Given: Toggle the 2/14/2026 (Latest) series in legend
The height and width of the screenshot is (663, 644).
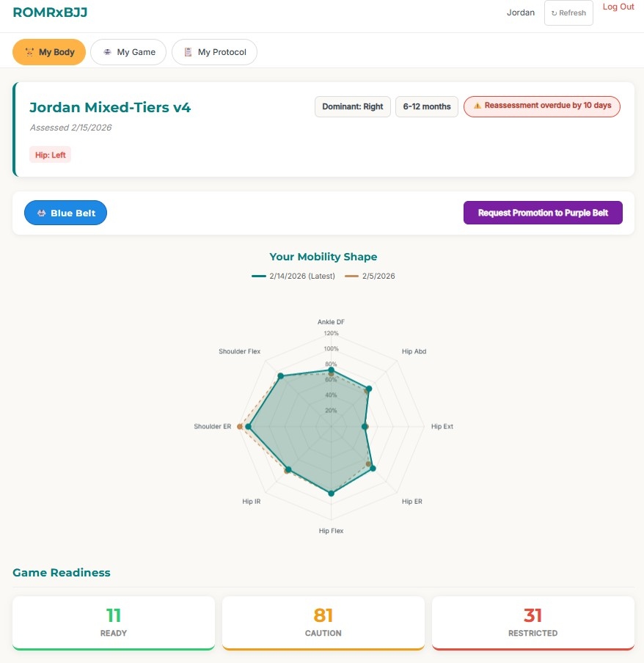Looking at the screenshot, I should [293, 276].
